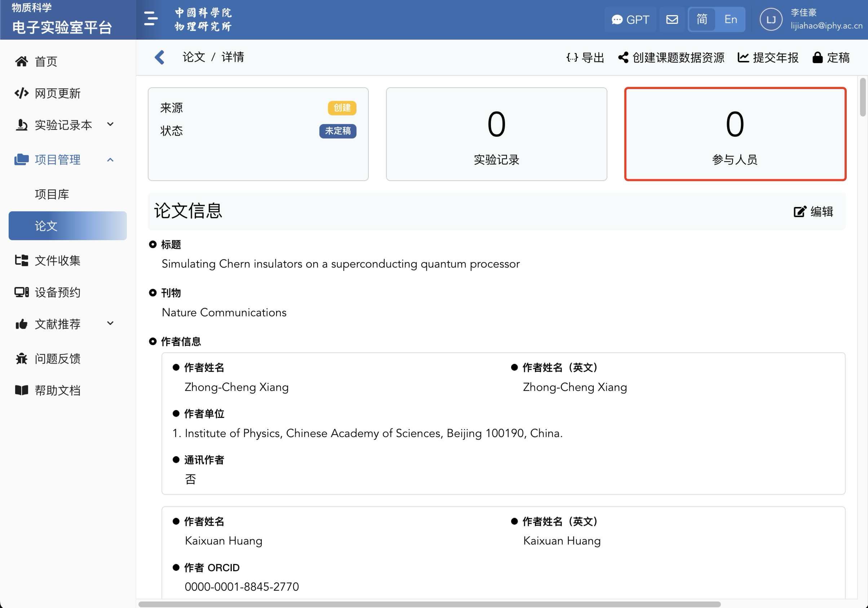Screen dimensions: 868x608
Task: Click the computer icon for 设备预约
Action: click(x=22, y=292)
